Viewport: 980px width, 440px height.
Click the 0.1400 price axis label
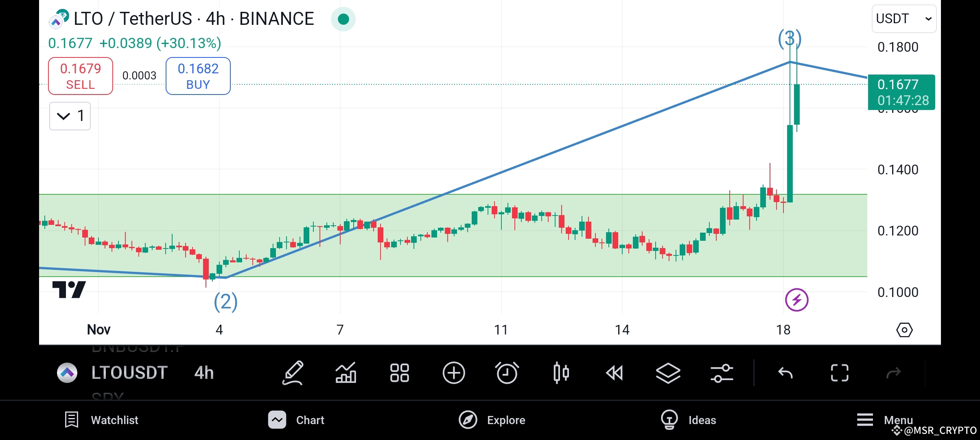tap(898, 169)
